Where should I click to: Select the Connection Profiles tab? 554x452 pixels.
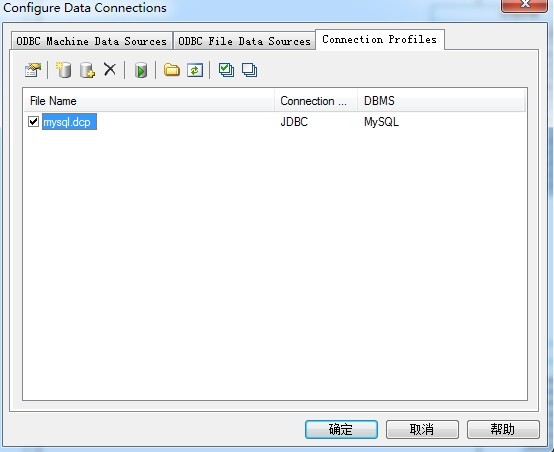point(379,39)
